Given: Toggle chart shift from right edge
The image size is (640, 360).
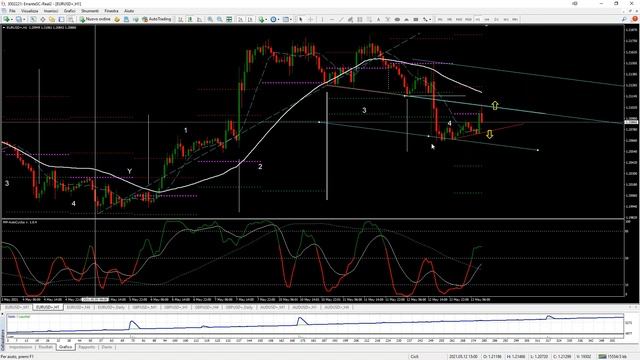Looking at the screenshot, I should point(250,19).
